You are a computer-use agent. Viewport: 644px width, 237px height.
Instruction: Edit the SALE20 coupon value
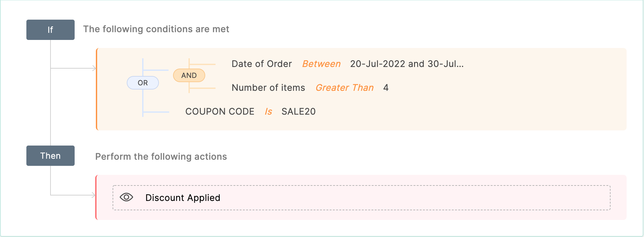click(299, 111)
